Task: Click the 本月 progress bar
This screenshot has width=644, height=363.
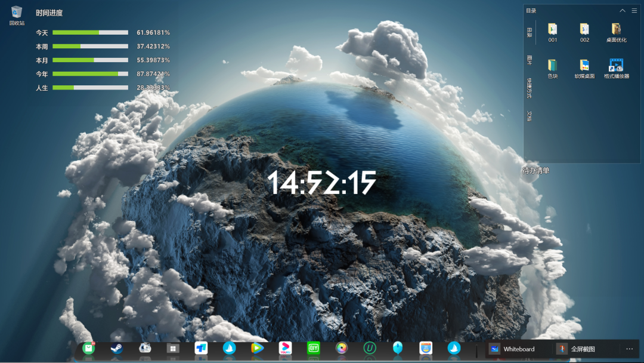Action: [x=91, y=60]
